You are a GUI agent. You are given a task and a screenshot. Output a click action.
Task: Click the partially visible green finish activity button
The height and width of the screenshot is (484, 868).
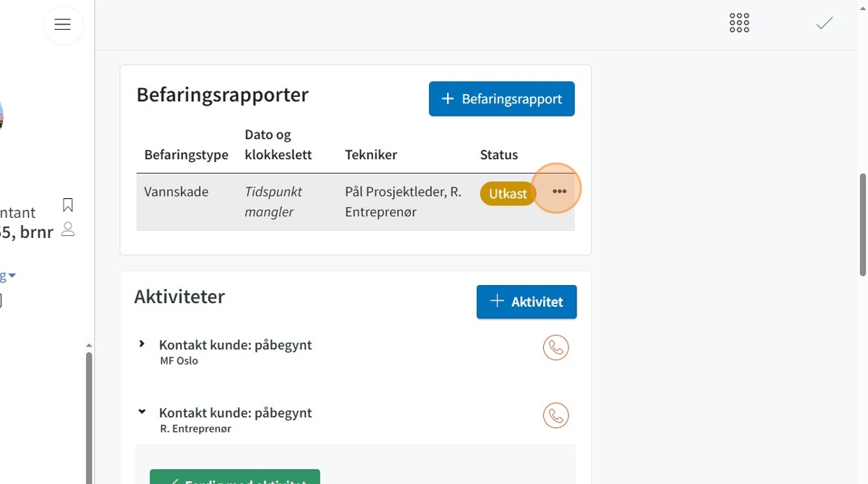pos(234,477)
